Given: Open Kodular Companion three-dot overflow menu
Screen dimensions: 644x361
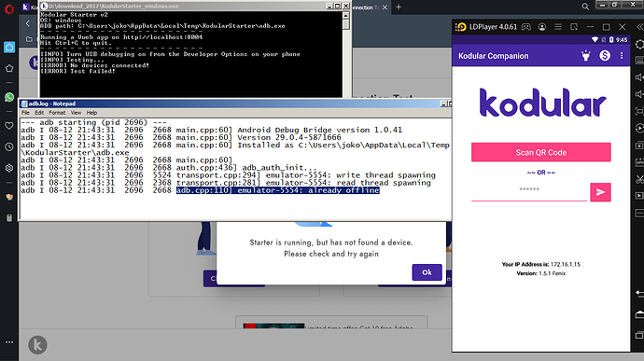Looking at the screenshot, I should tap(622, 55).
